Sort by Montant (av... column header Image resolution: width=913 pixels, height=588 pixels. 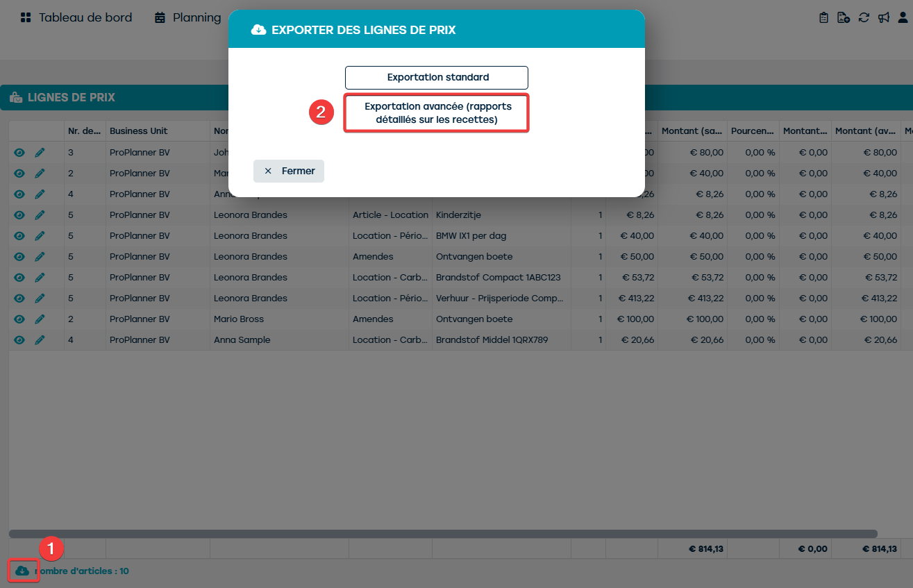(x=866, y=131)
